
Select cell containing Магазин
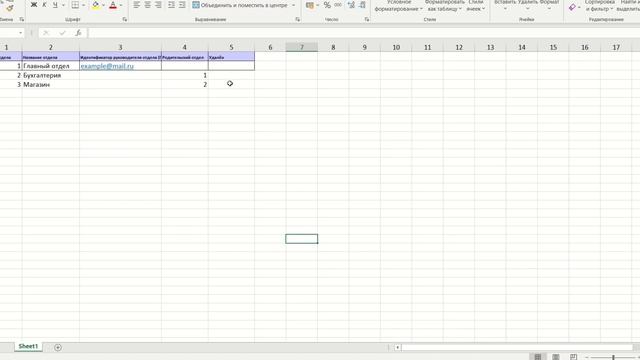(x=51, y=84)
